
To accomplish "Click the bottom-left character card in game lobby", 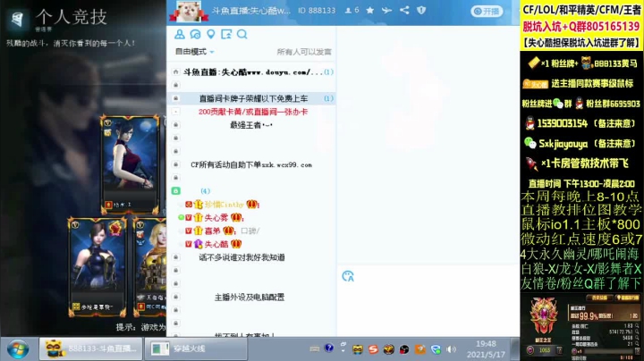I will pyautogui.click(x=97, y=267).
